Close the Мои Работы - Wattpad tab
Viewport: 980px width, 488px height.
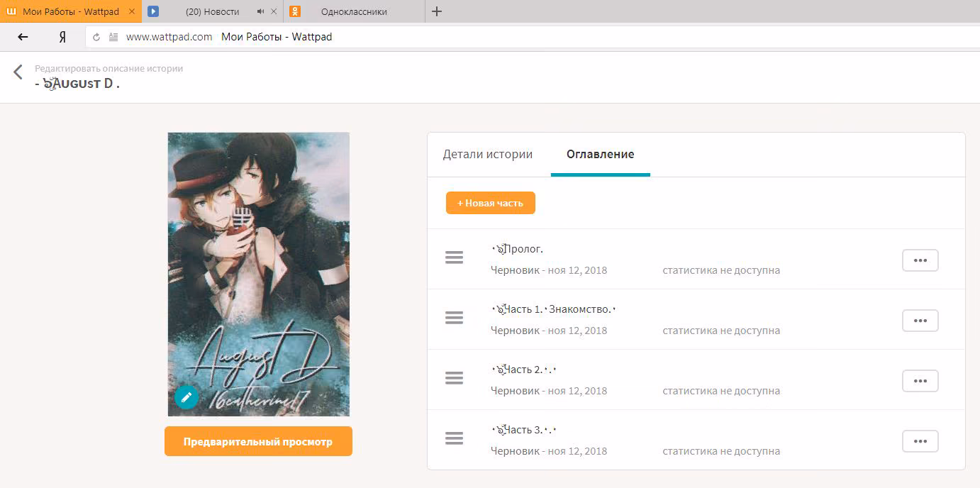pos(131,11)
